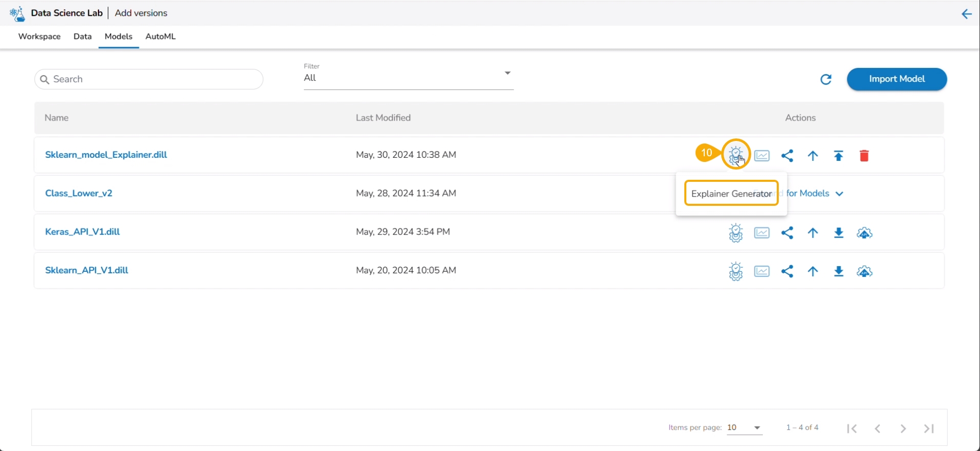Expand Class_Lower_v2 models chevron
980x451 pixels.
[839, 194]
